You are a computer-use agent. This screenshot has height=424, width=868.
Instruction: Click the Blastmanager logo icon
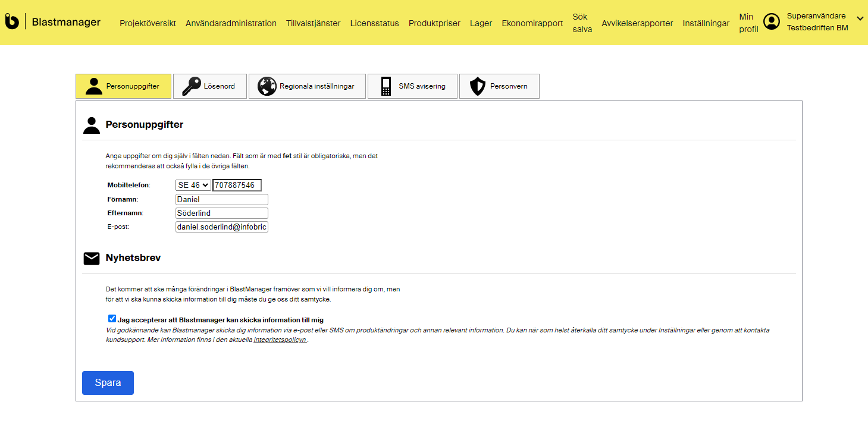click(12, 21)
